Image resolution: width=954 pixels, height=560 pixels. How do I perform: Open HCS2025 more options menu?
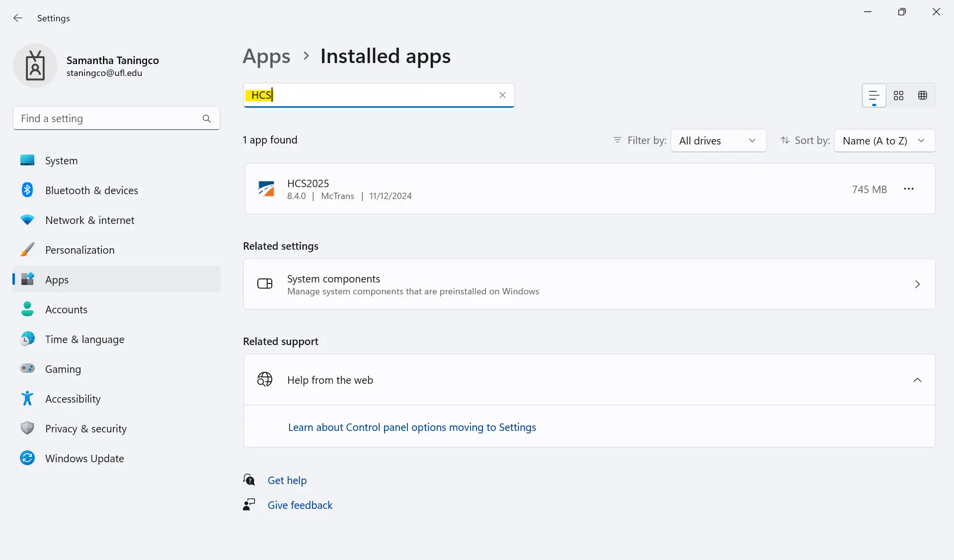[909, 189]
